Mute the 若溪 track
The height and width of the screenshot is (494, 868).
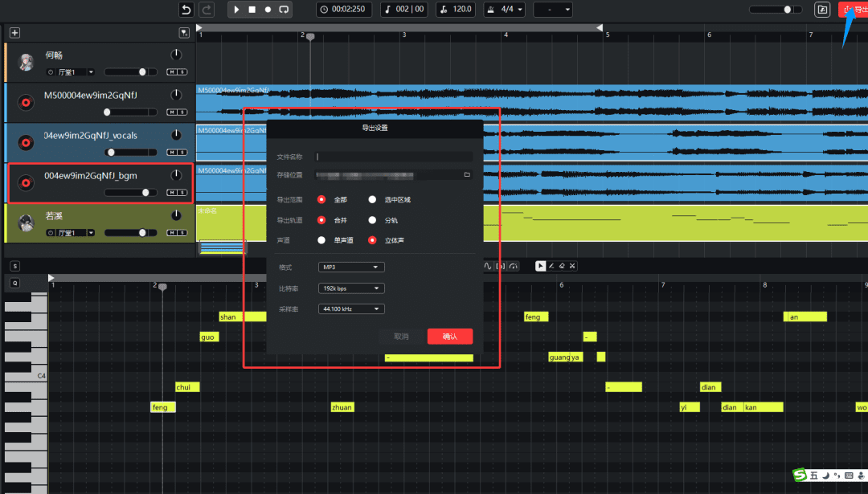click(x=172, y=233)
